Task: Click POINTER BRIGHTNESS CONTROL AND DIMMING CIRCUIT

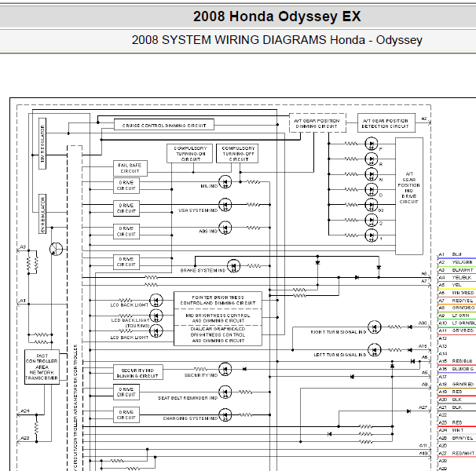Action: [218, 300]
